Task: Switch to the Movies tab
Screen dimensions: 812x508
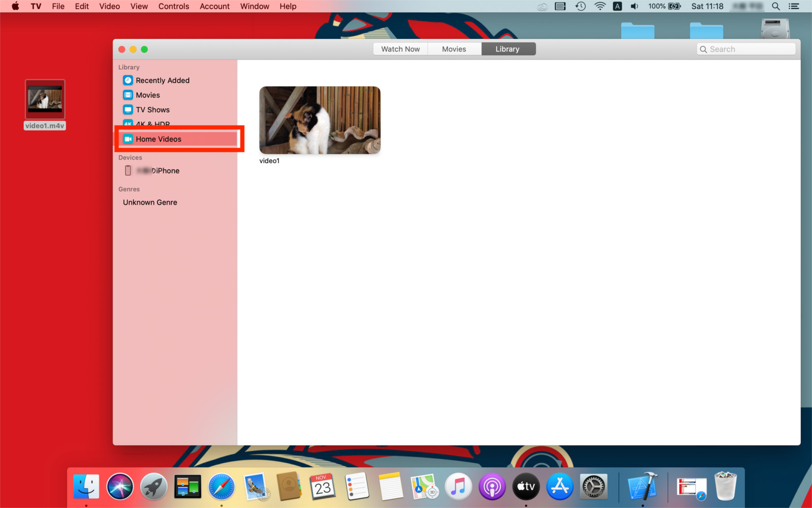Action: pos(454,49)
